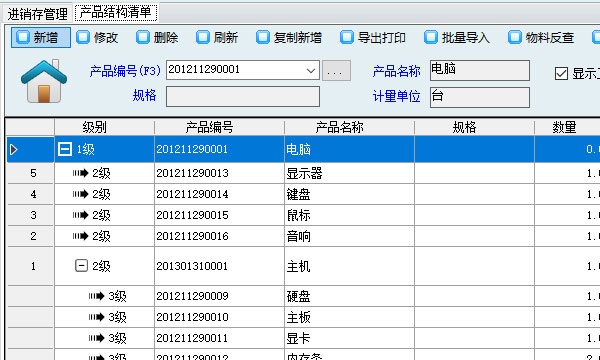Click the ellipsis browse button beside 产品编号

coord(336,70)
